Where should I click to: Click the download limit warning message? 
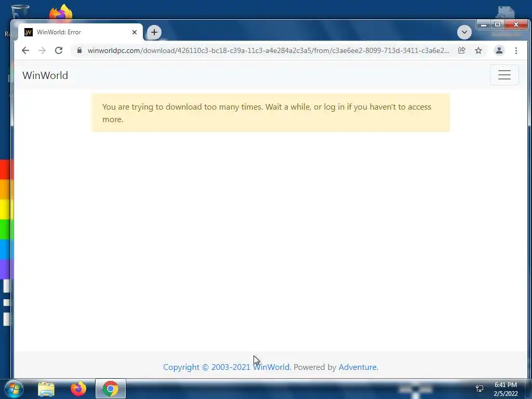tap(270, 113)
